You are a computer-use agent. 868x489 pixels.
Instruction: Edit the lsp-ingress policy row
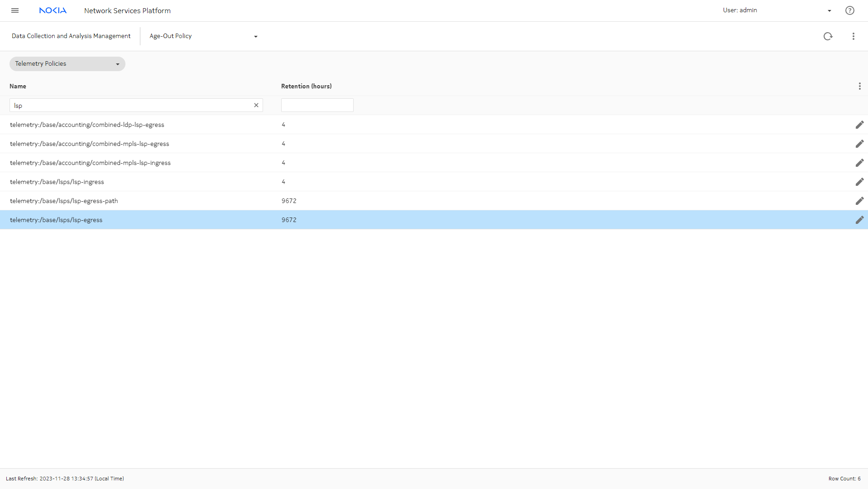859,182
